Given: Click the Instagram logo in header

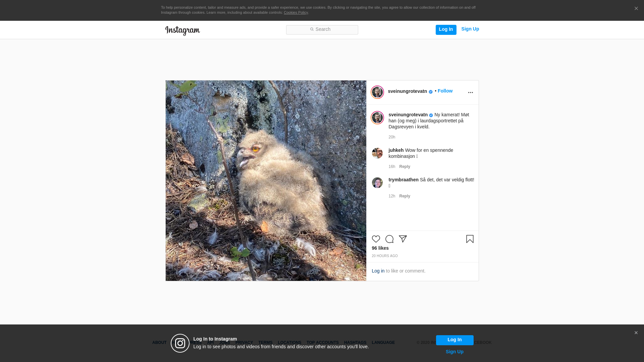Looking at the screenshot, I should (x=182, y=31).
